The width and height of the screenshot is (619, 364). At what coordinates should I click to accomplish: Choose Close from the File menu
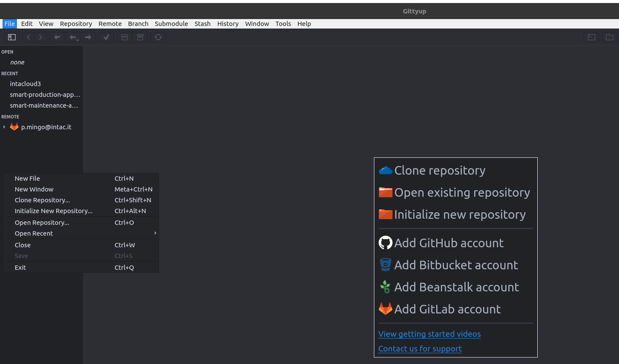(81, 245)
